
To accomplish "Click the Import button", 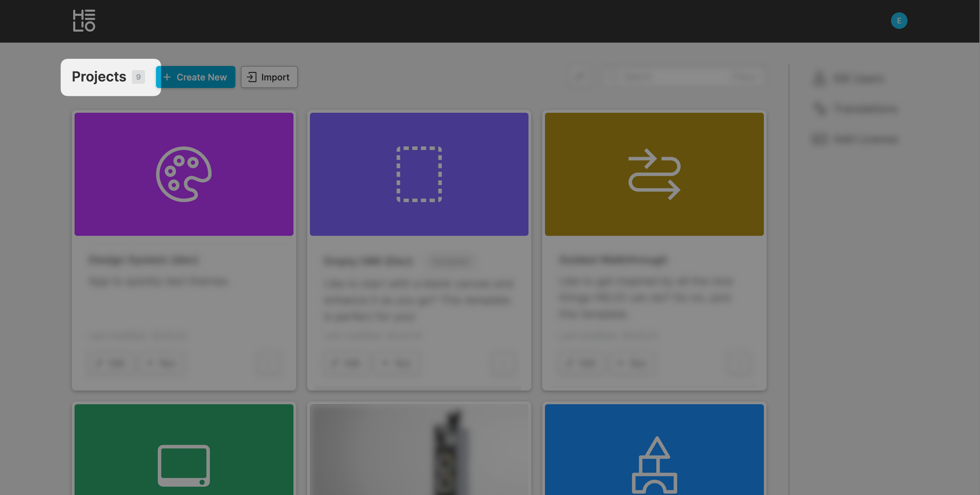I will click(x=269, y=77).
